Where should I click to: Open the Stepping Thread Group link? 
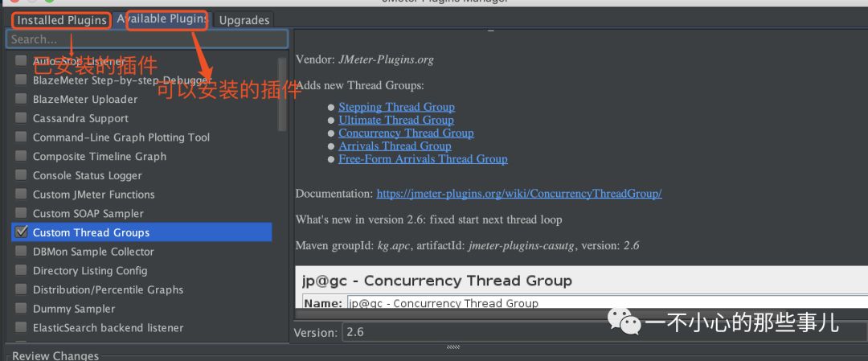pyautogui.click(x=396, y=107)
